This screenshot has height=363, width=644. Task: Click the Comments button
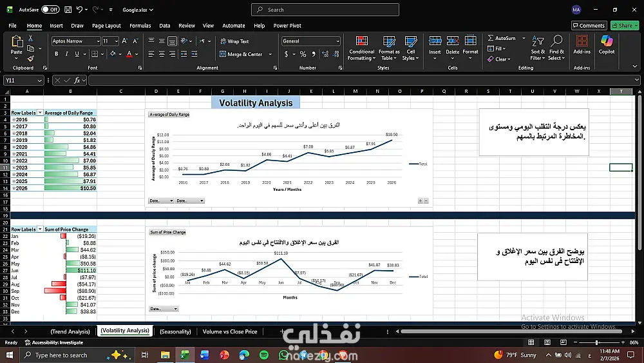tap(589, 26)
